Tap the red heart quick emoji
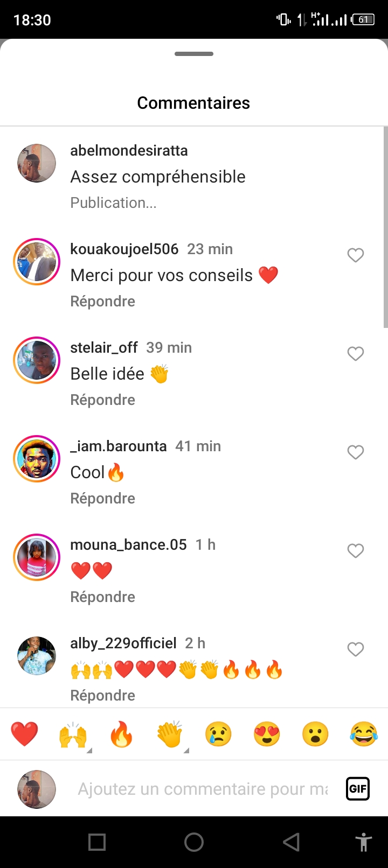 pos(24,734)
